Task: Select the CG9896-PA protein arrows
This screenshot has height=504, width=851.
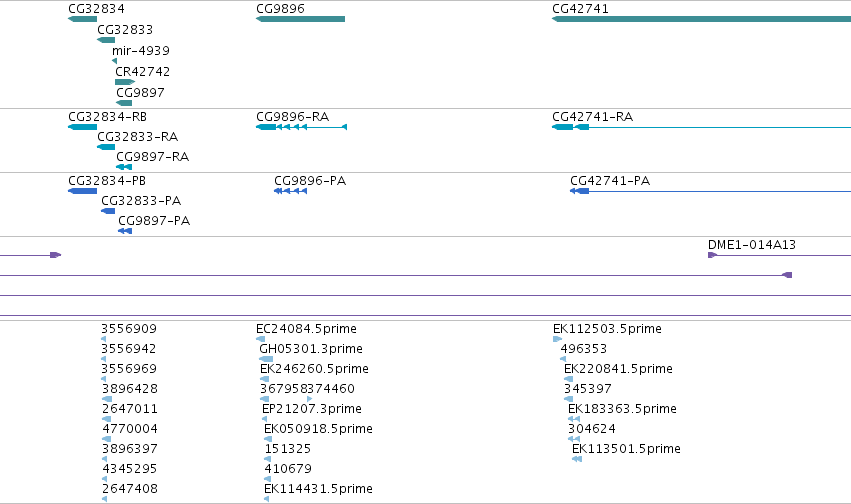Action: (290, 191)
